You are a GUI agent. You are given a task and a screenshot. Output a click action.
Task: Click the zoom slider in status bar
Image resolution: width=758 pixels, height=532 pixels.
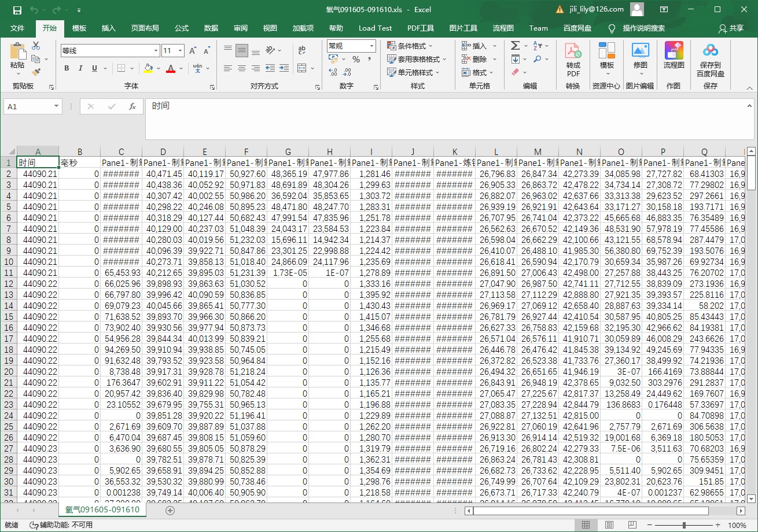coord(684,525)
